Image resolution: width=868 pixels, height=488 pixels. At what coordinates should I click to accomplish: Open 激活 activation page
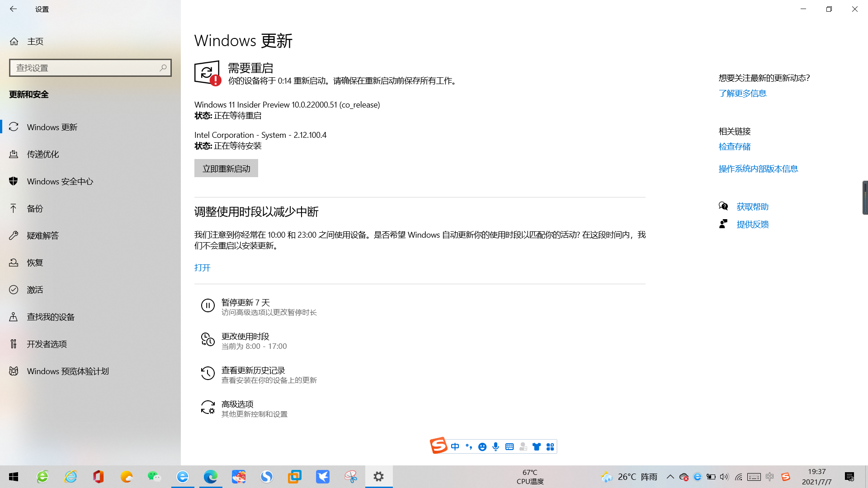coord(90,290)
